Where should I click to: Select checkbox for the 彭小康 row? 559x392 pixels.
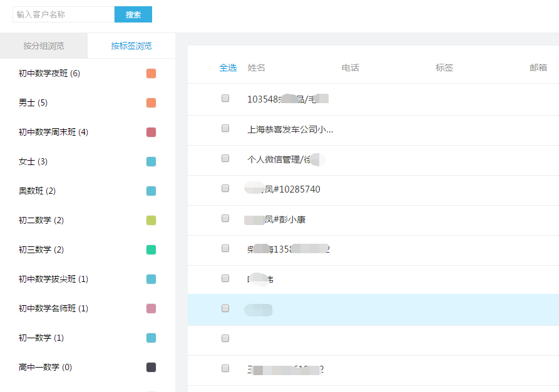pyautogui.click(x=225, y=218)
